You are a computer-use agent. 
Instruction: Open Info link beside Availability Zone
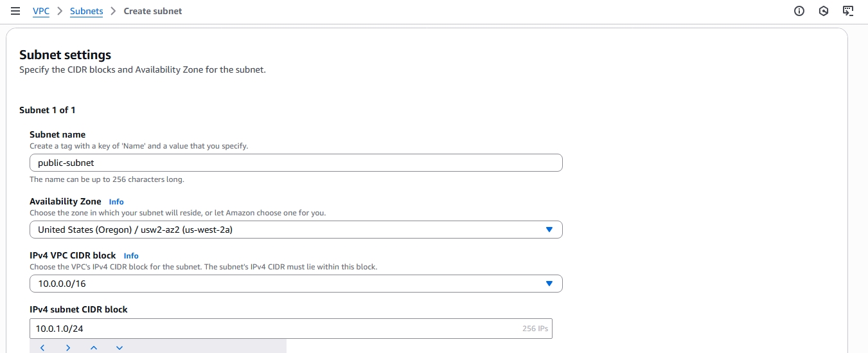pyautogui.click(x=116, y=202)
